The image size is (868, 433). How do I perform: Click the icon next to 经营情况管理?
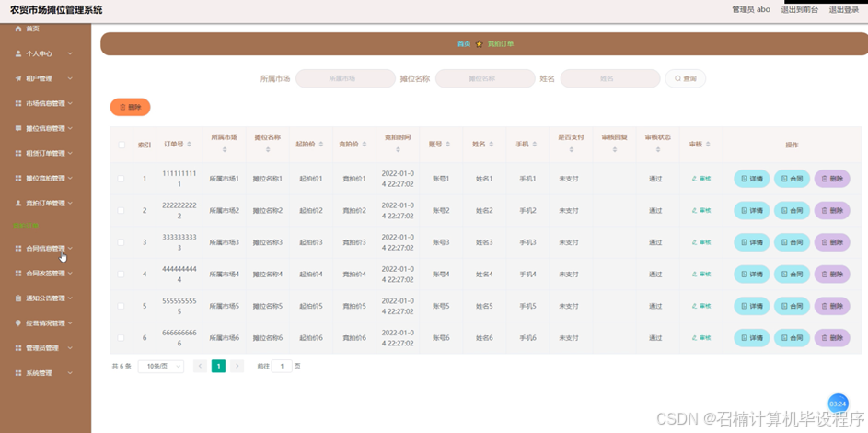point(18,323)
